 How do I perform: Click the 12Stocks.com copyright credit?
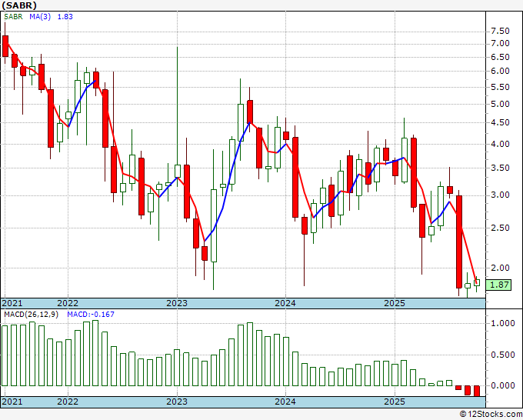tap(491, 415)
